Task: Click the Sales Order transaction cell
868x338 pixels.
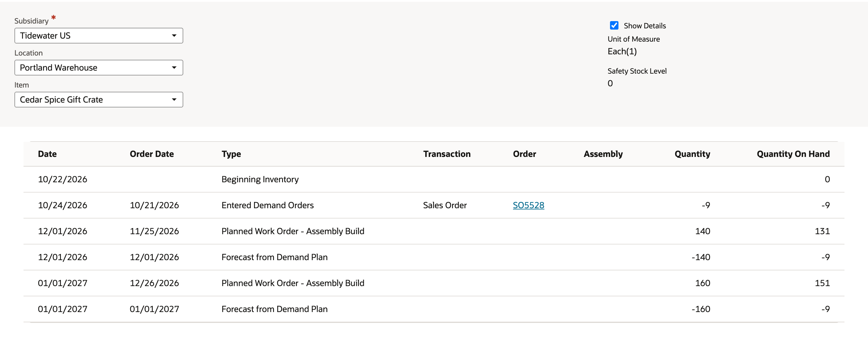Action: click(x=445, y=205)
